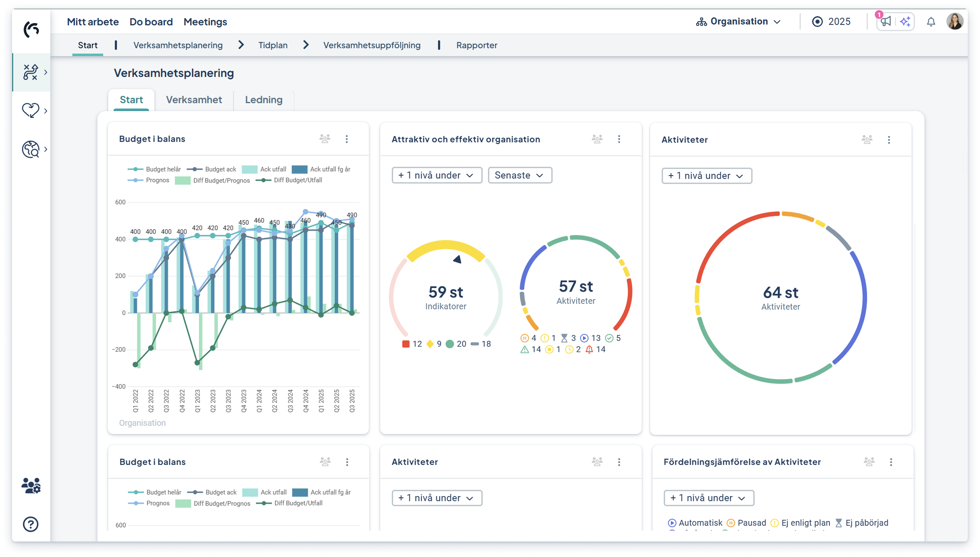Click the heart icon in sidebar

(30, 110)
